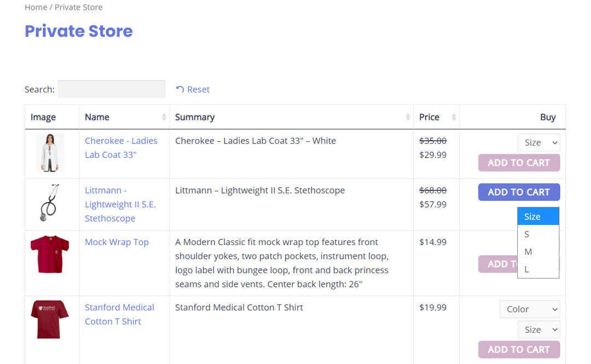Image resolution: width=591 pixels, height=364 pixels.
Task: Click the Private Store page heading
Action: [x=79, y=31]
